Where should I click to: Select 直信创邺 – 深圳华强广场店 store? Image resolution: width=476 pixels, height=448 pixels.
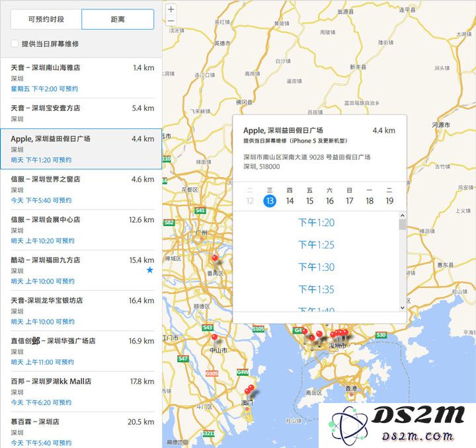click(x=82, y=351)
